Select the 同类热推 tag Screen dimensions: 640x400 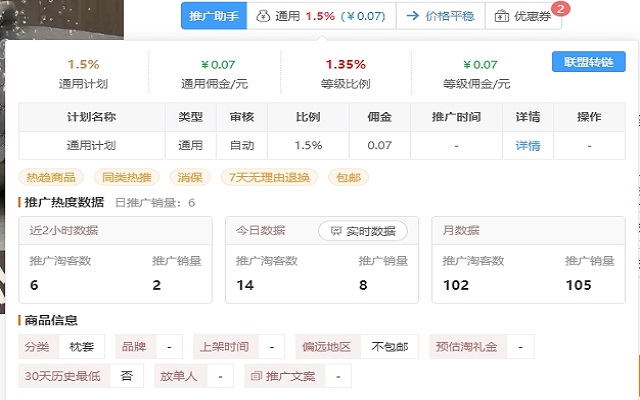click(x=127, y=177)
